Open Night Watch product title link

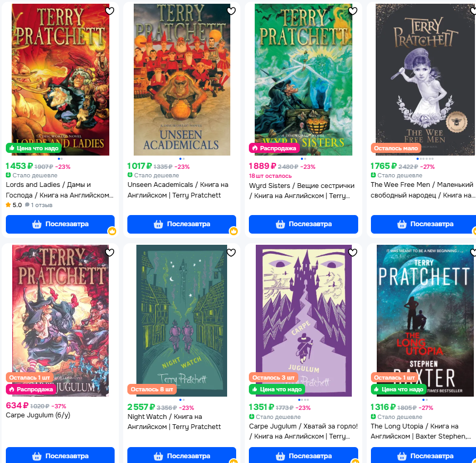174,422
